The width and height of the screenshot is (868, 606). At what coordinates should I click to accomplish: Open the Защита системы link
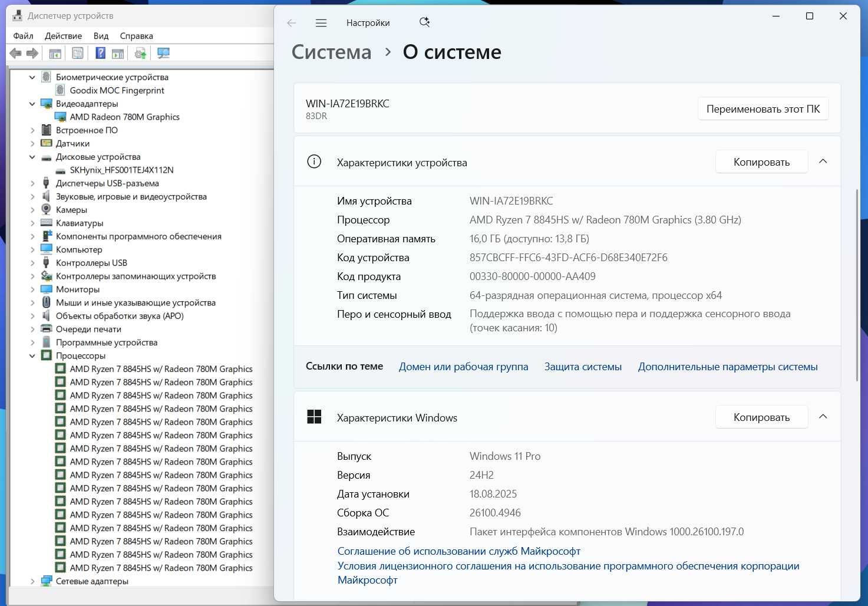click(x=583, y=367)
